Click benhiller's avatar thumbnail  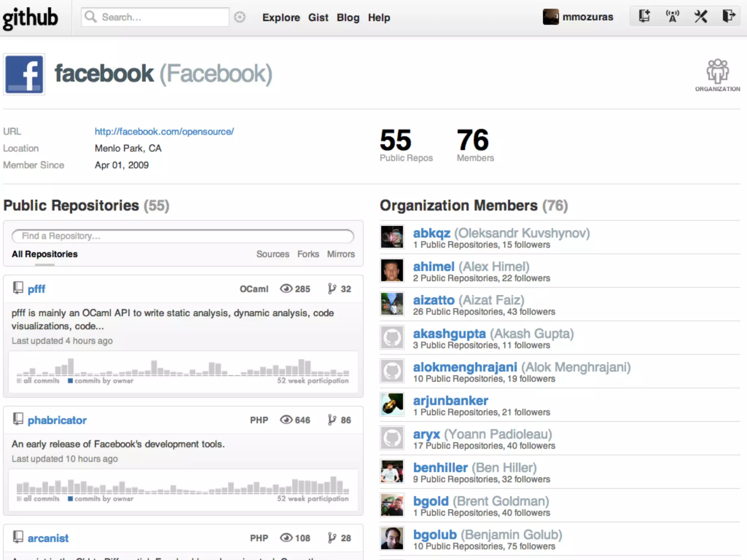[392, 471]
